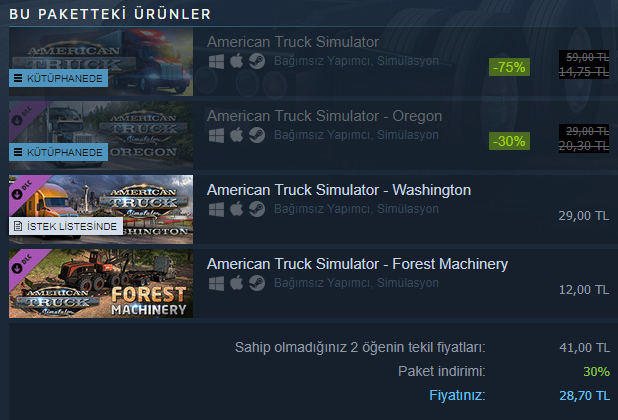The height and width of the screenshot is (420, 618).
Task: Open American Truck Simulator - Oregon title
Action: click(324, 116)
